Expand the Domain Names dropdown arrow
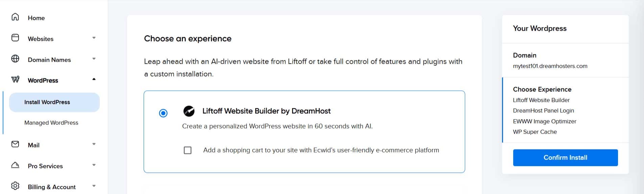 pyautogui.click(x=94, y=59)
